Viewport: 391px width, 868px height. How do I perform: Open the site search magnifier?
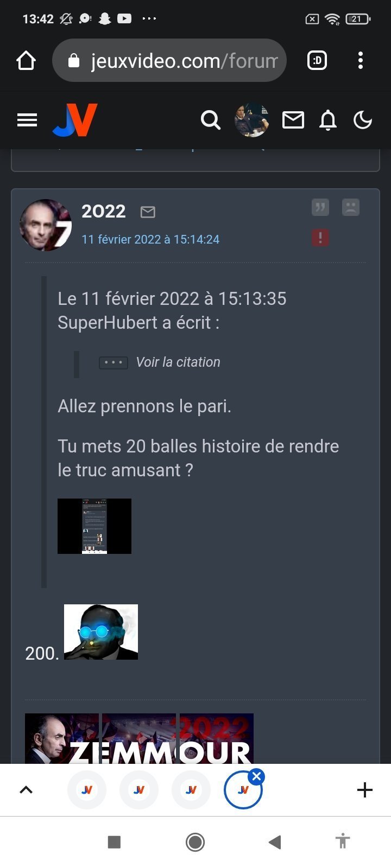[211, 120]
